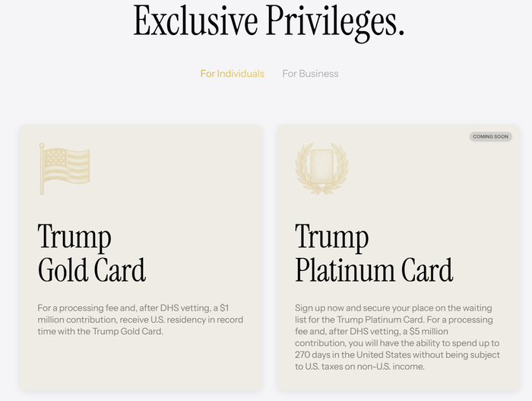
Task: Open the Trump Gold Card heading
Action: pyautogui.click(x=92, y=253)
